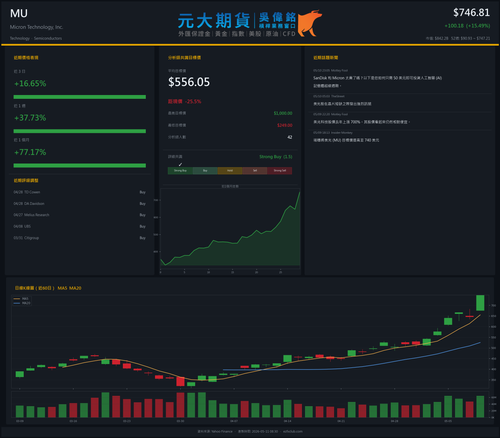The width and height of the screenshot is (500, 438).
Task: Select the 04/28 TD Cowen rating row
Action: (80, 192)
